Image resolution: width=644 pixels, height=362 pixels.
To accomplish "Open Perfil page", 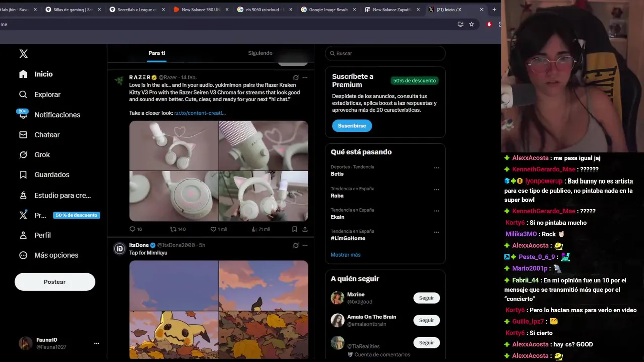I will click(35, 235).
